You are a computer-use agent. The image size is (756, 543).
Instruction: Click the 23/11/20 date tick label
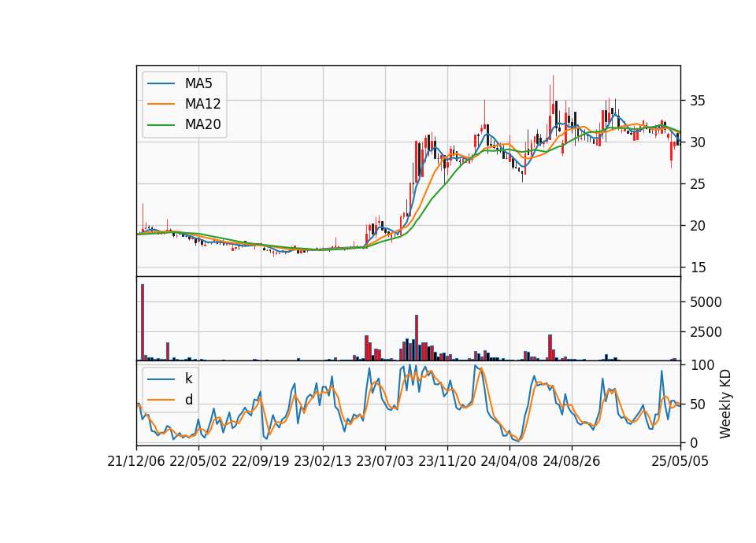click(447, 461)
